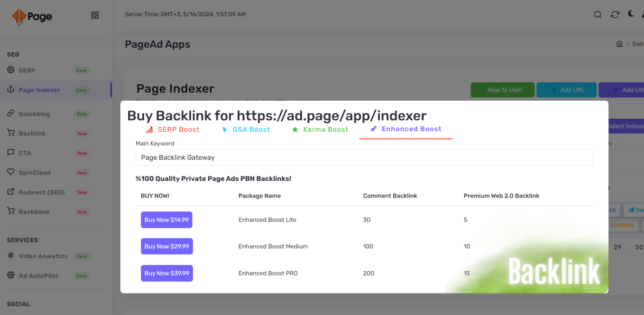Open the search magnifier icon
This screenshot has width=644, height=315.
tap(597, 14)
